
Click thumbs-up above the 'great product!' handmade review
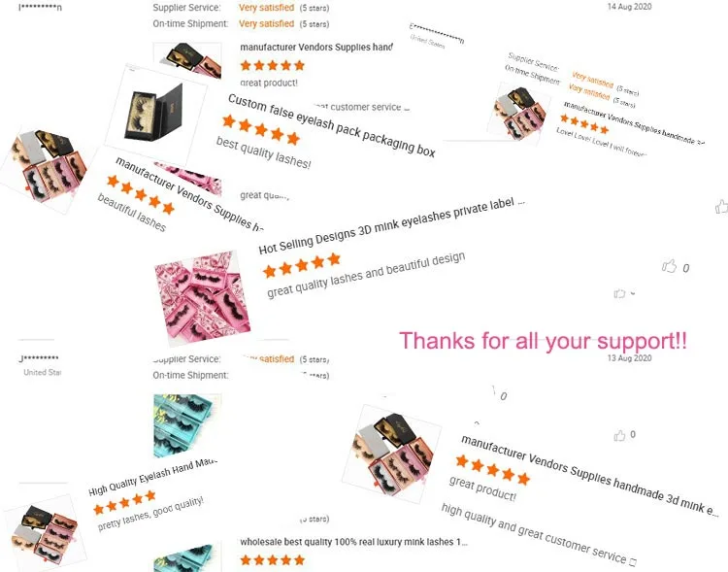click(619, 435)
